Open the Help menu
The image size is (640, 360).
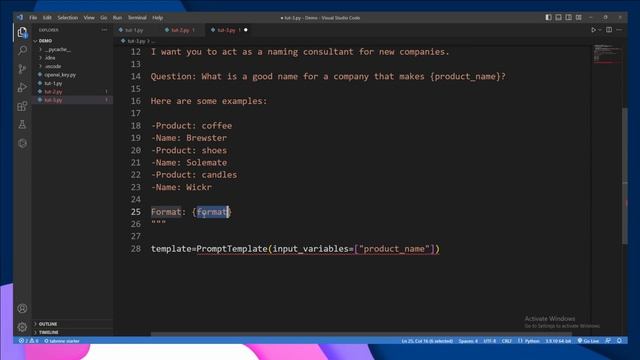pyautogui.click(x=158, y=18)
